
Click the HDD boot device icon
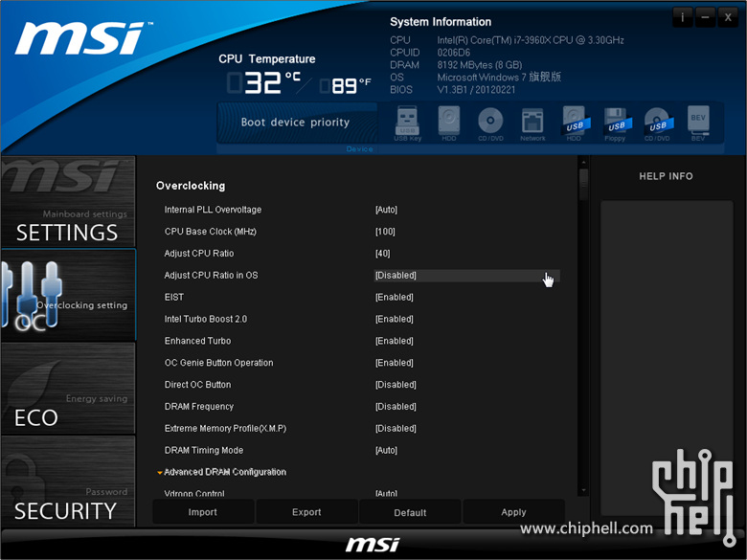coord(449,123)
